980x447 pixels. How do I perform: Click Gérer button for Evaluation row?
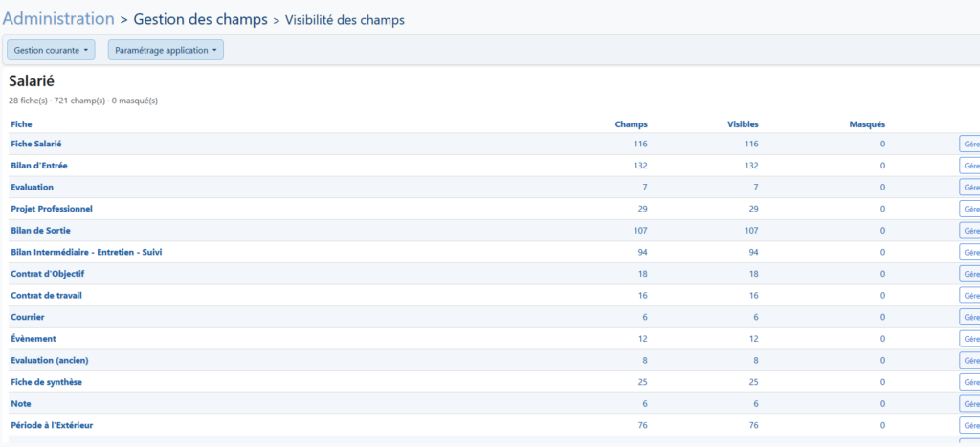coord(970,187)
